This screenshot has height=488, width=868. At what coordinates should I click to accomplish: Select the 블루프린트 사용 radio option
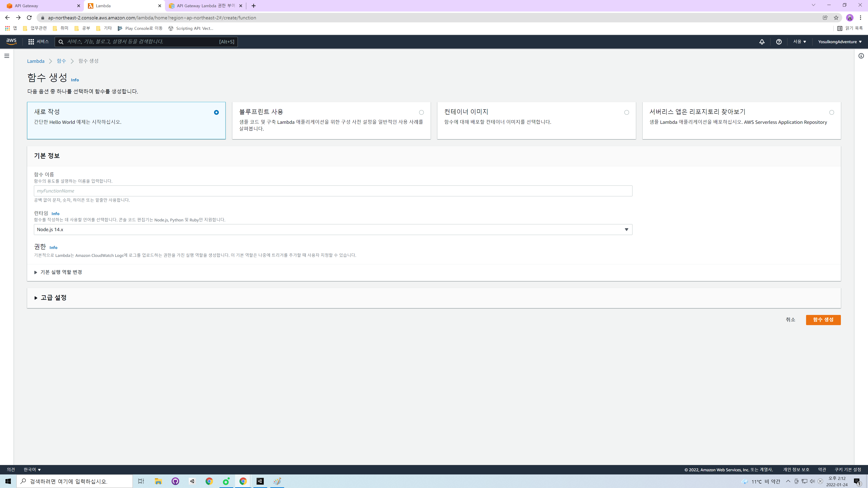421,113
